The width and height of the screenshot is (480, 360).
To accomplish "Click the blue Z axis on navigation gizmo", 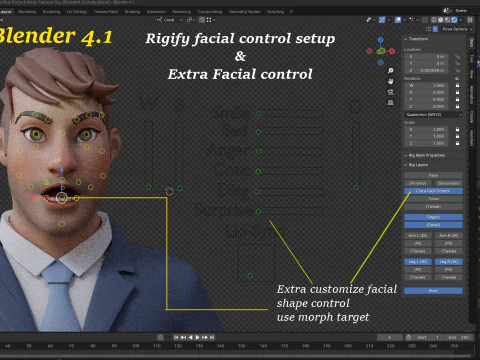I will pos(381,40).
